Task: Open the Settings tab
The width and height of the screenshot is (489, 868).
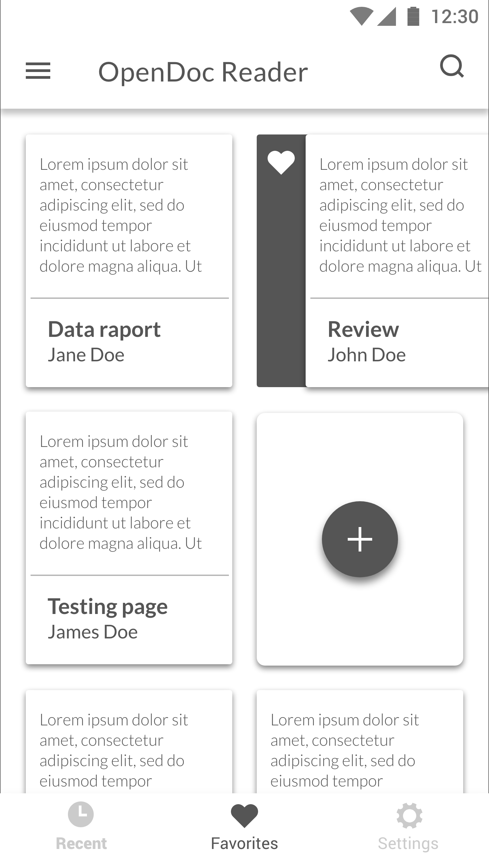Action: 408,827
